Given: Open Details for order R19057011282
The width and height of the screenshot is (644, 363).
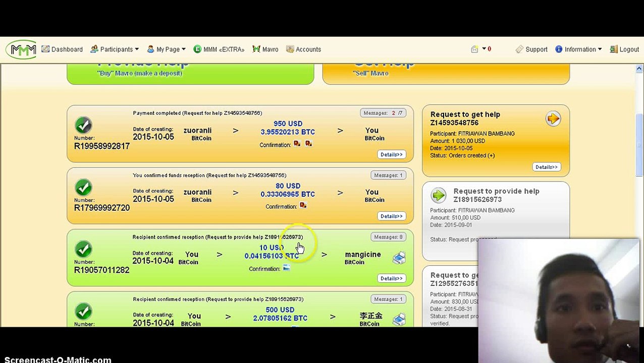Looking at the screenshot, I should 391,278.
